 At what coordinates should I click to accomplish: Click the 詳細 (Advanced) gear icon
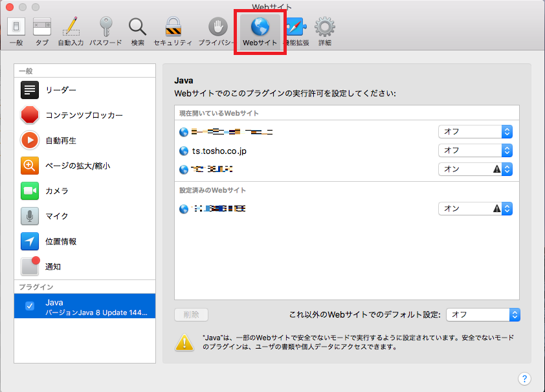click(x=324, y=29)
